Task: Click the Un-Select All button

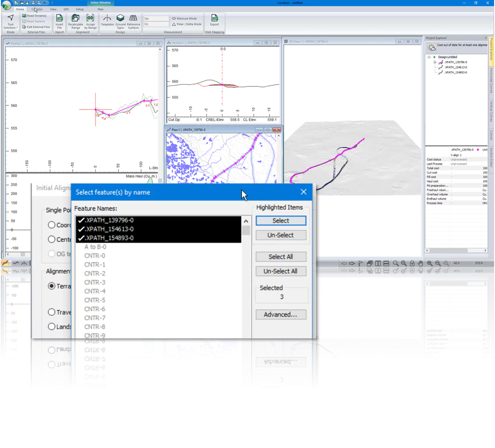Action: point(281,271)
